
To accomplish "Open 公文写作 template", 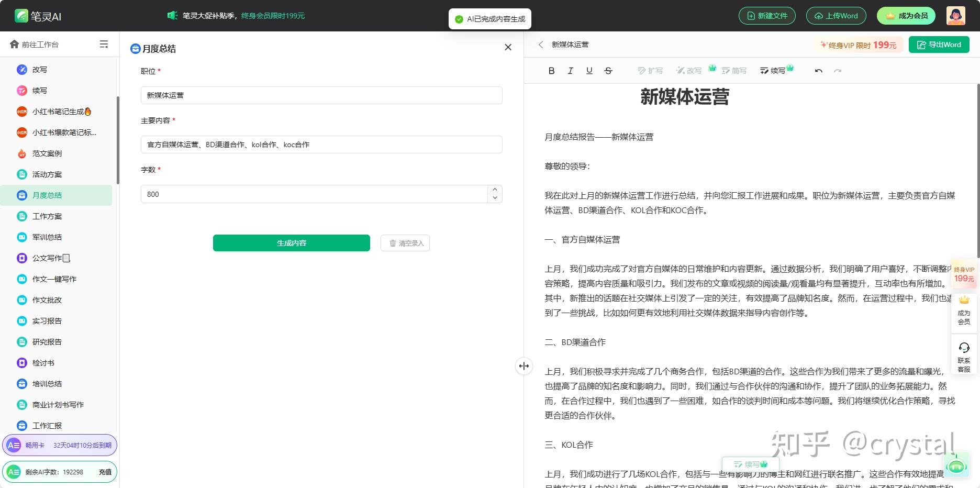I will click(56, 258).
